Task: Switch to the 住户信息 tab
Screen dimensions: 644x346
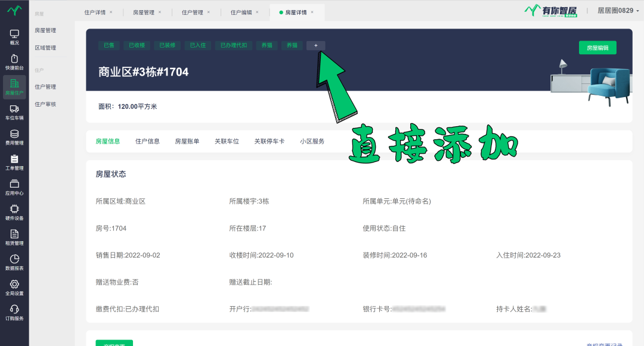Action: tap(147, 141)
